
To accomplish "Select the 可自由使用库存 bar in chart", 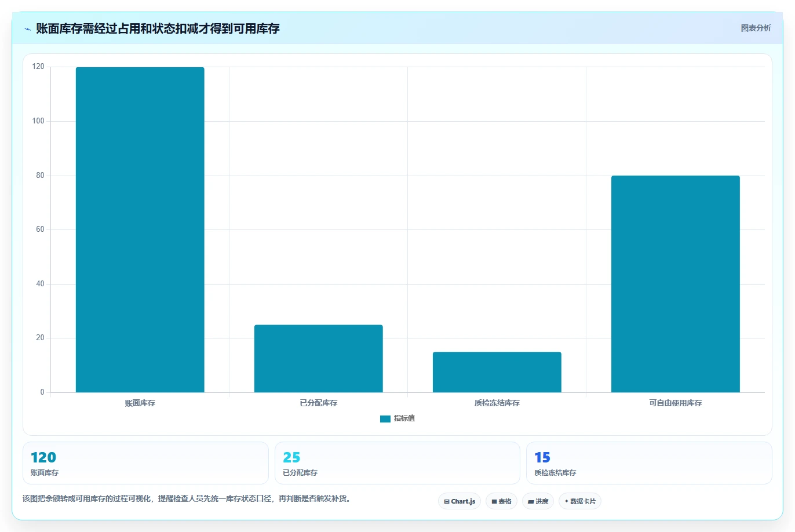I will click(x=676, y=284).
